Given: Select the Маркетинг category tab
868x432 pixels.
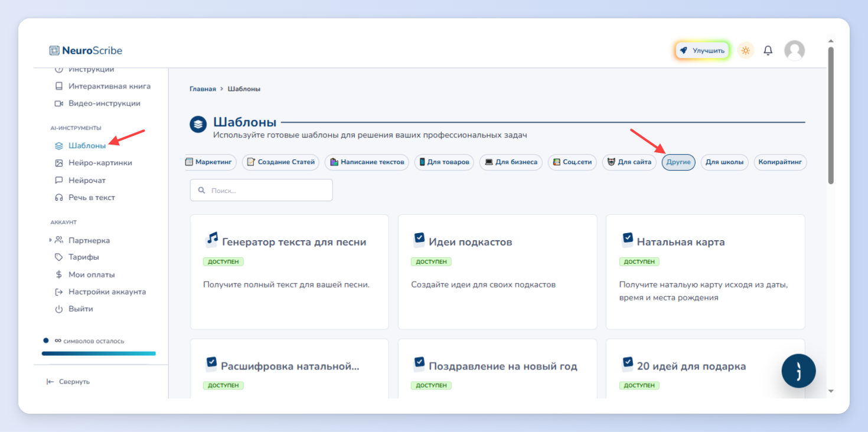Looking at the screenshot, I should [210, 162].
